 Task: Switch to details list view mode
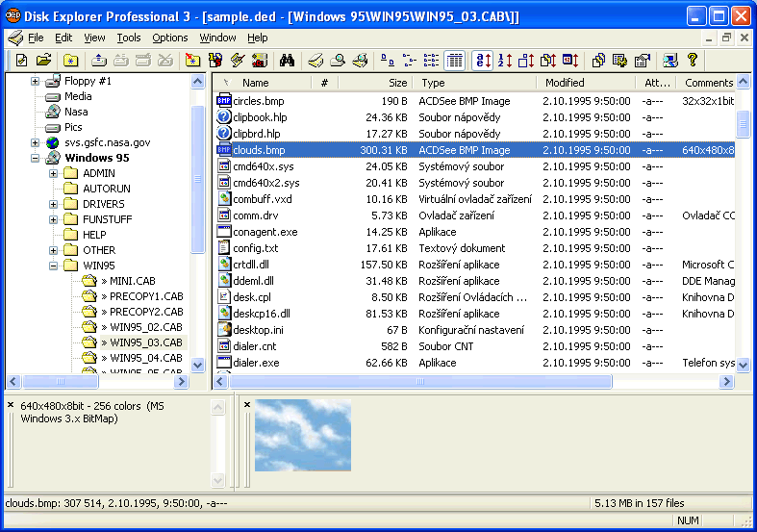[x=454, y=61]
